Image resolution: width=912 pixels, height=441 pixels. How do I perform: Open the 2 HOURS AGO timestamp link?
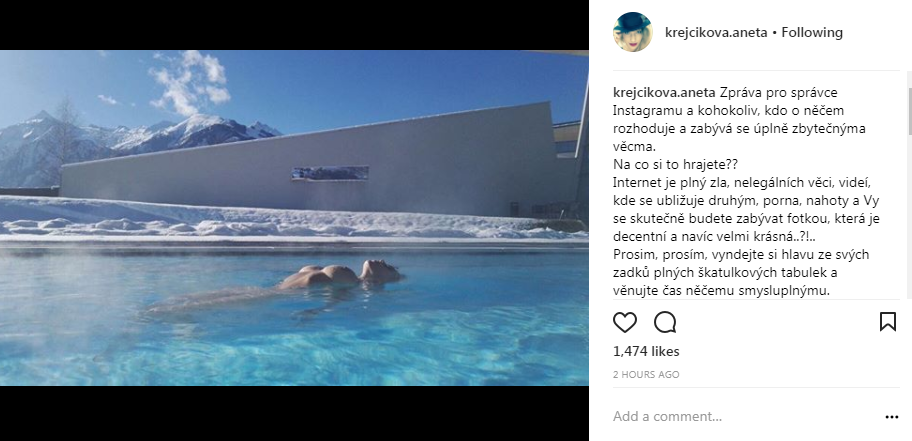[x=646, y=375]
